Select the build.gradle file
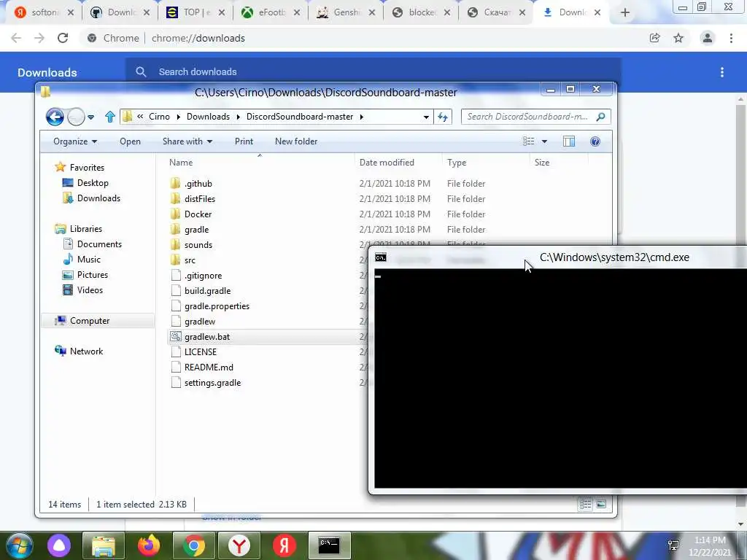 click(207, 290)
